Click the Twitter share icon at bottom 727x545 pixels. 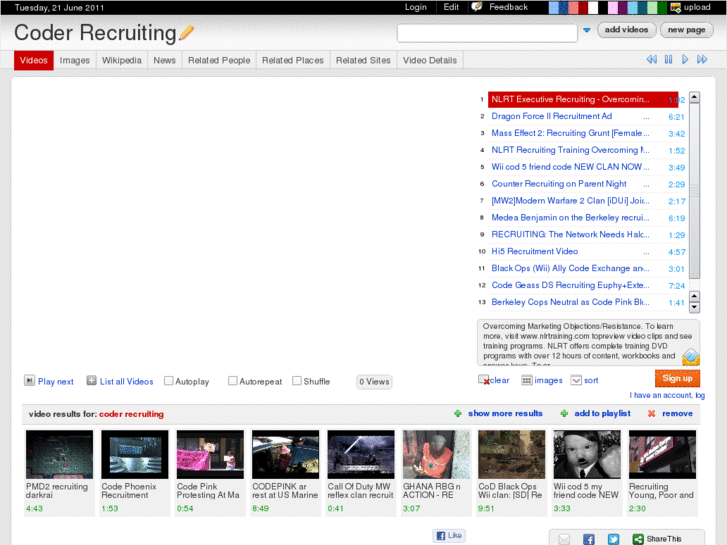[x=613, y=539]
